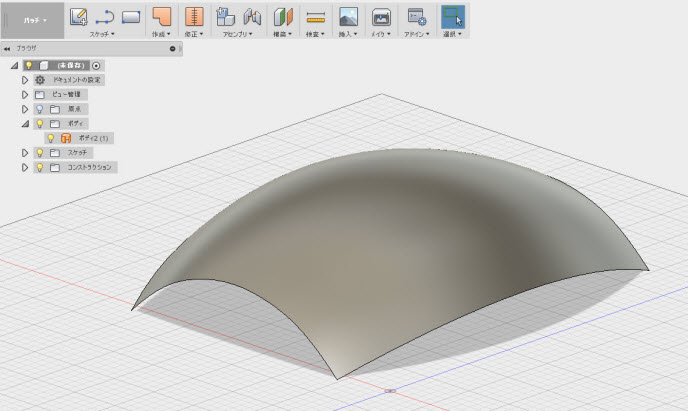
Task: Select the 原点 tree item label
Action: click(x=74, y=109)
